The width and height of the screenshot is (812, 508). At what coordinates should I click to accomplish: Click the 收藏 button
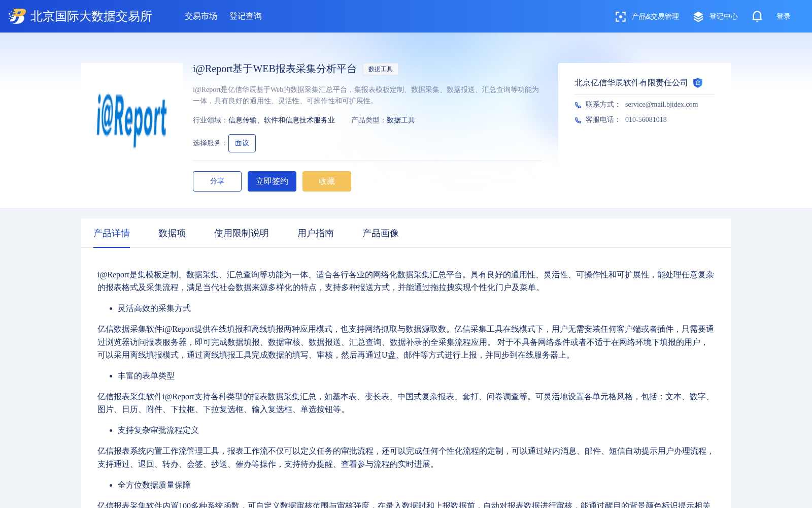(x=327, y=181)
